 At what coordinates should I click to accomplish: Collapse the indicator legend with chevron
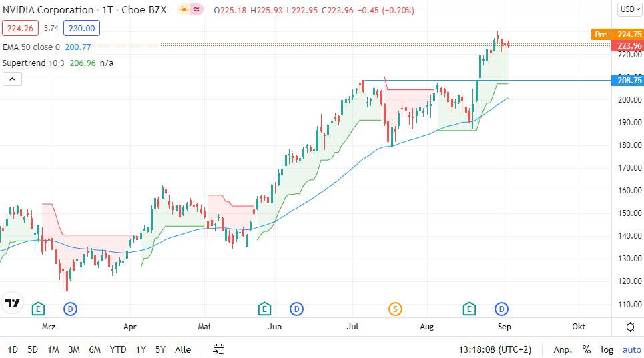click(12, 79)
